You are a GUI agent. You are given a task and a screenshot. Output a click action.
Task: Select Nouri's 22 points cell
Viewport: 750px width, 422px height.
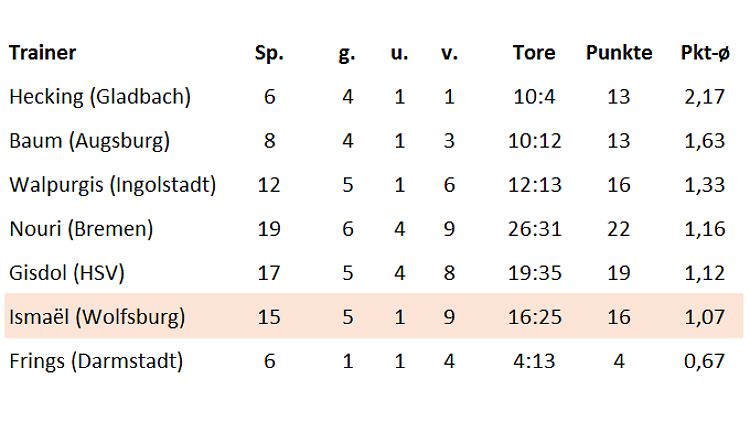coord(618,229)
